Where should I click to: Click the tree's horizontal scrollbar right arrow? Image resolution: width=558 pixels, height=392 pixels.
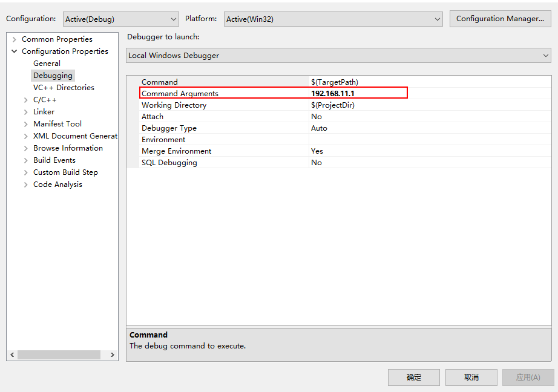pos(113,355)
